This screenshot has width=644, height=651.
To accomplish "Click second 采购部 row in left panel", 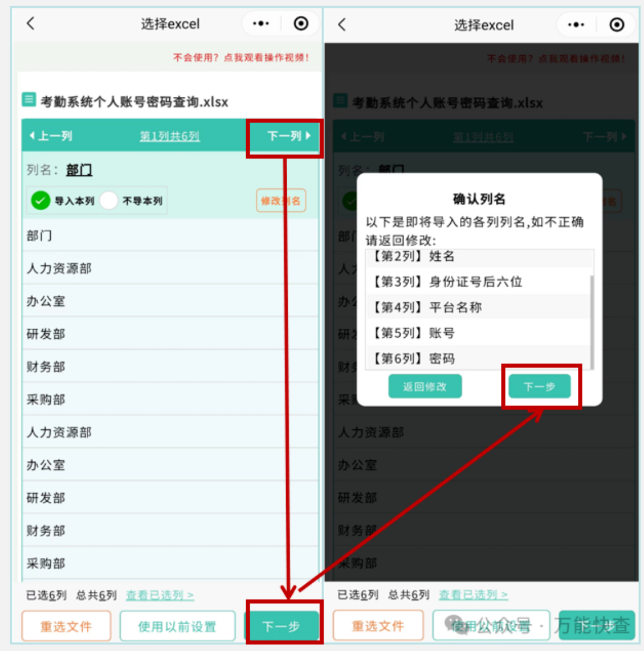I will point(170,563).
